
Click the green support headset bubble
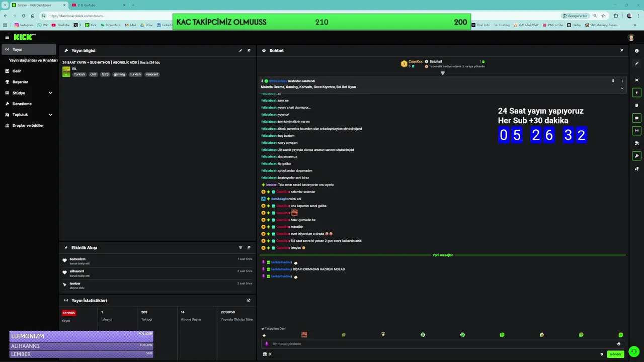[634, 351]
